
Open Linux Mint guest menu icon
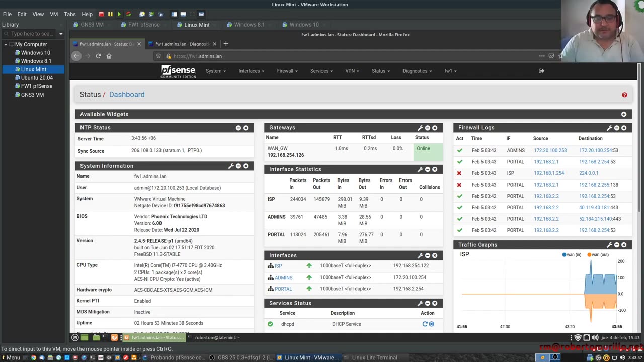[75, 337]
